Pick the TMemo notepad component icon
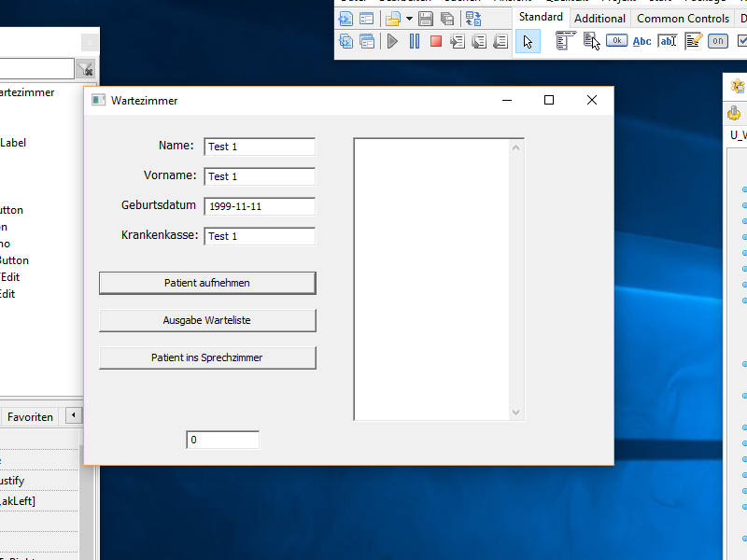 [x=693, y=41]
